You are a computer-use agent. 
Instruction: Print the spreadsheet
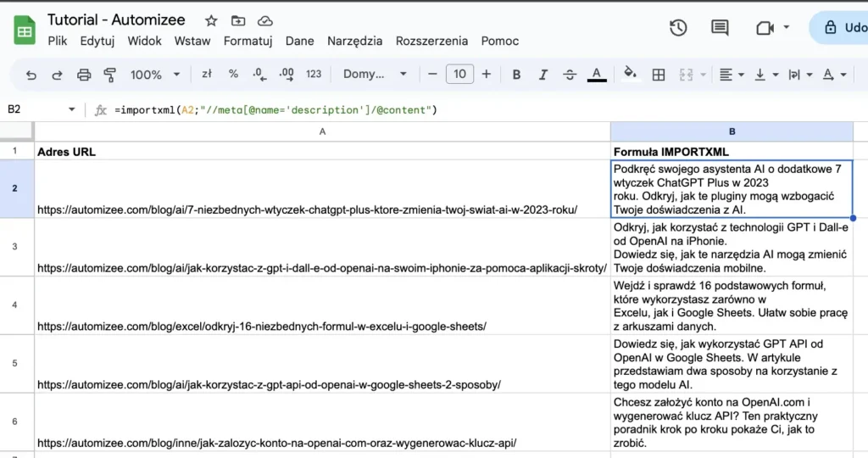pyautogui.click(x=84, y=75)
